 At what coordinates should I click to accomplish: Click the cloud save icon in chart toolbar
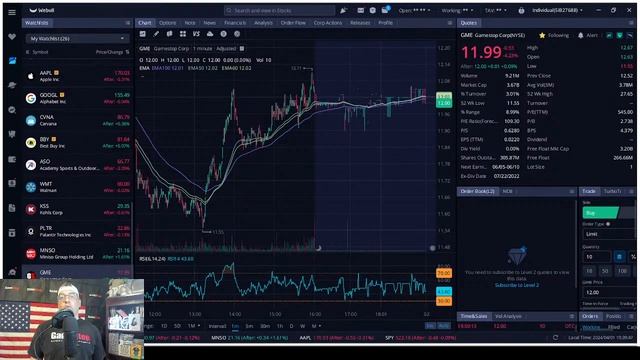pyautogui.click(x=210, y=34)
